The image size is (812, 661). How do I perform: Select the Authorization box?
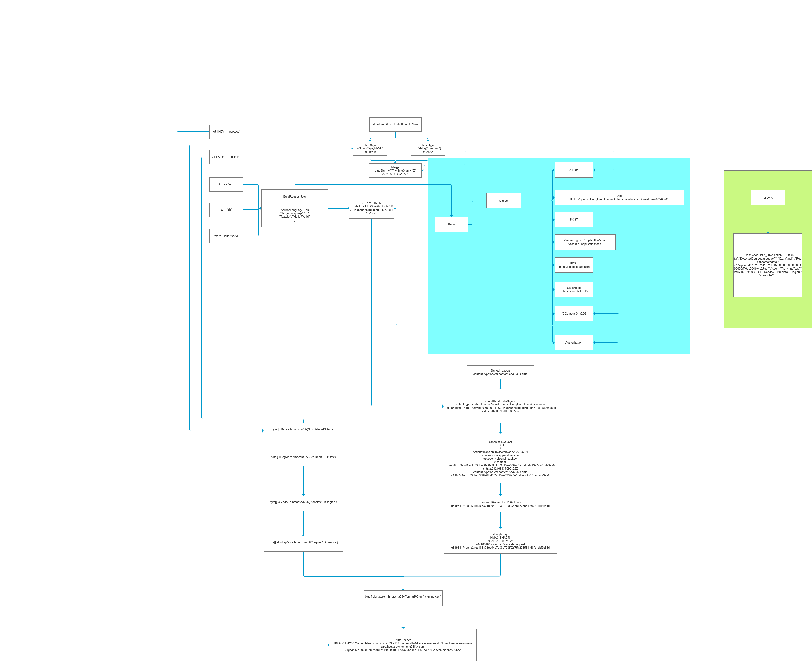tap(574, 343)
